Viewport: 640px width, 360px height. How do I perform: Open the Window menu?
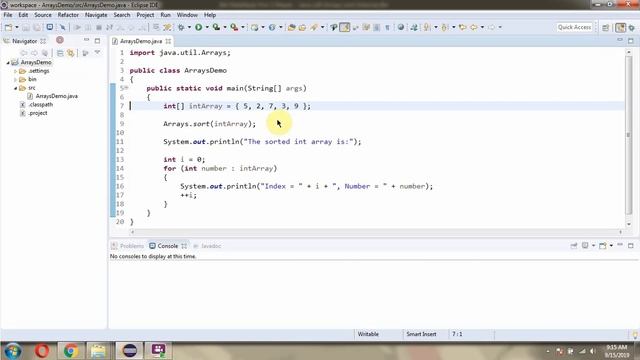(x=187, y=15)
